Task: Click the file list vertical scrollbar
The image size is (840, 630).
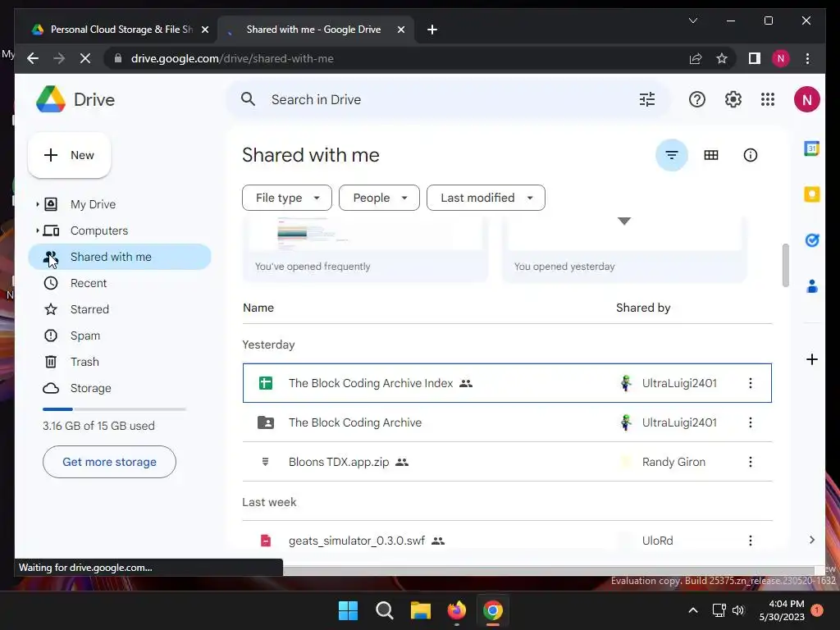Action: (x=786, y=265)
